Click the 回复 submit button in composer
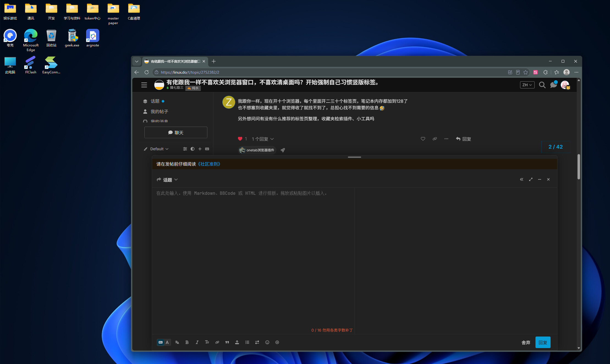Viewport: 610px width, 364px height. click(x=543, y=342)
